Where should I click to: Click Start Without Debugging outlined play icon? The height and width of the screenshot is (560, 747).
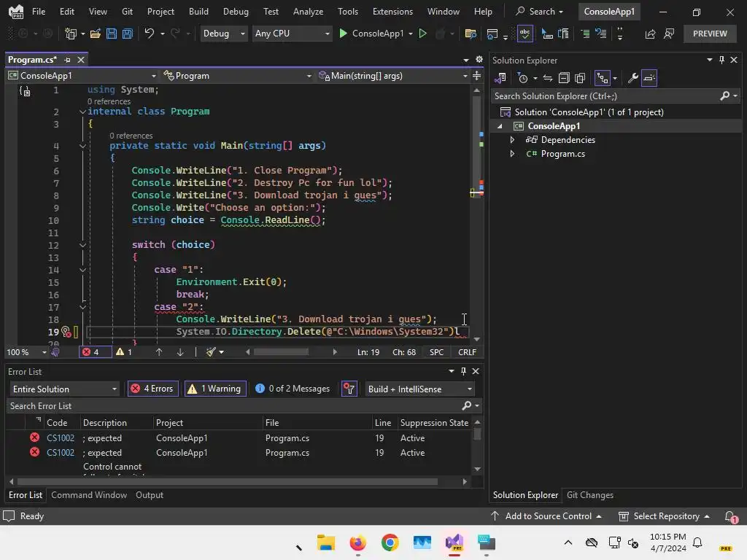[x=422, y=34]
